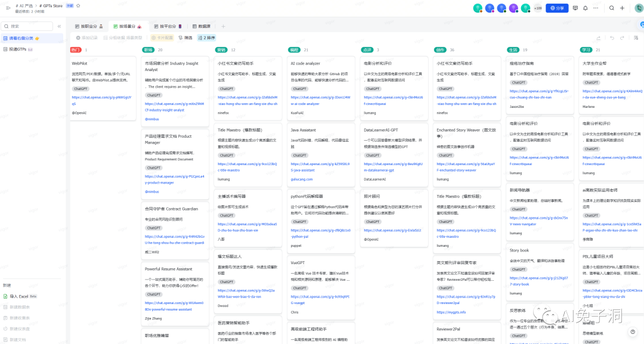Open find-in-view search icon at toolbar right
This screenshot has width=644, height=344.
(x=636, y=38)
